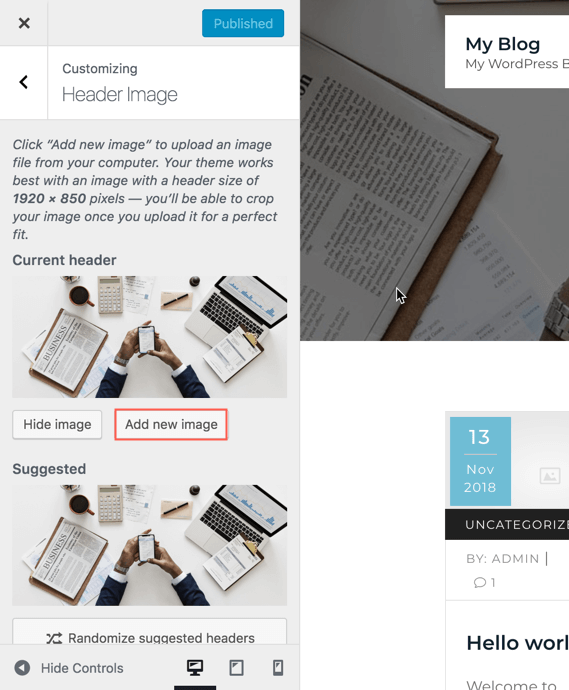This screenshot has width=569, height=690.
Task: Choose the Suggested header image thumbnail
Action: coord(150,545)
